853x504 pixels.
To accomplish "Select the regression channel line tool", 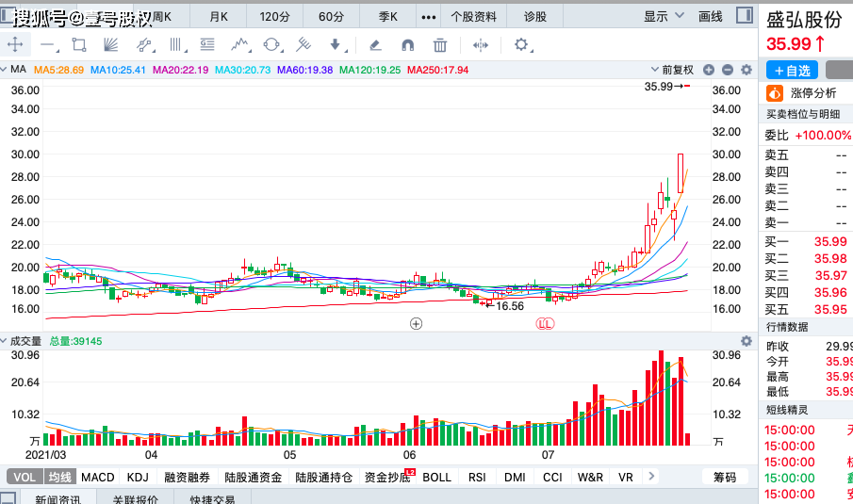I will point(144,44).
